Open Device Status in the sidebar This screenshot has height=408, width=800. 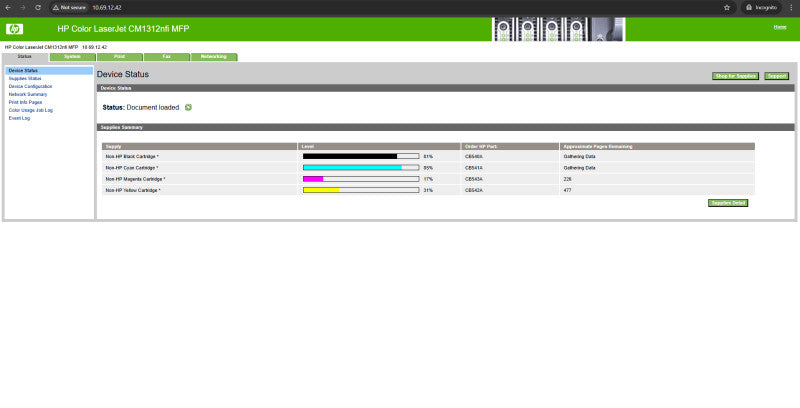[x=23, y=70]
